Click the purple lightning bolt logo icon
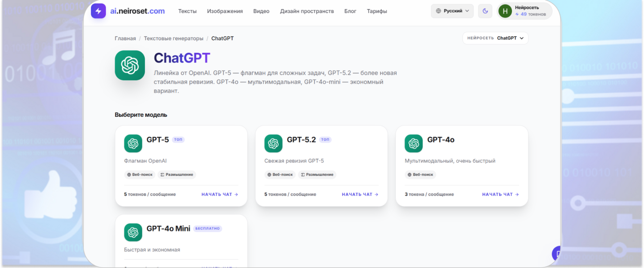Screen dimensions: 644x268 pos(98,11)
